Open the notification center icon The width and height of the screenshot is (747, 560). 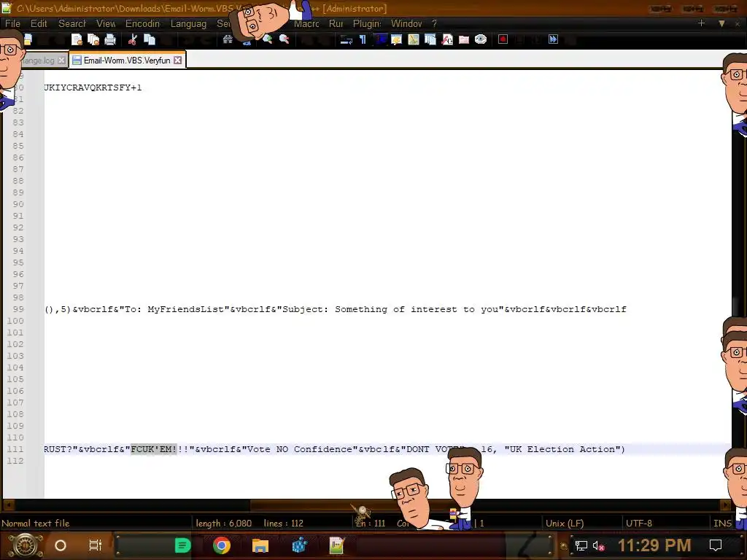click(716, 545)
